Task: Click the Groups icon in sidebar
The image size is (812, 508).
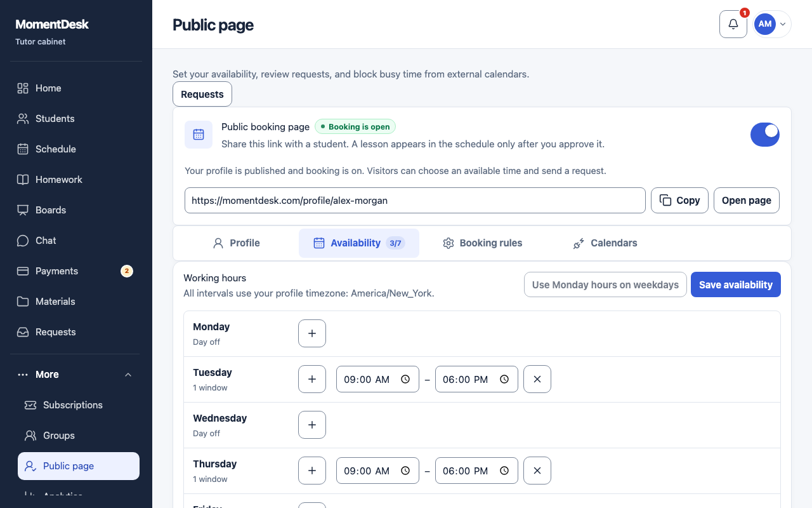Action: pos(30,436)
